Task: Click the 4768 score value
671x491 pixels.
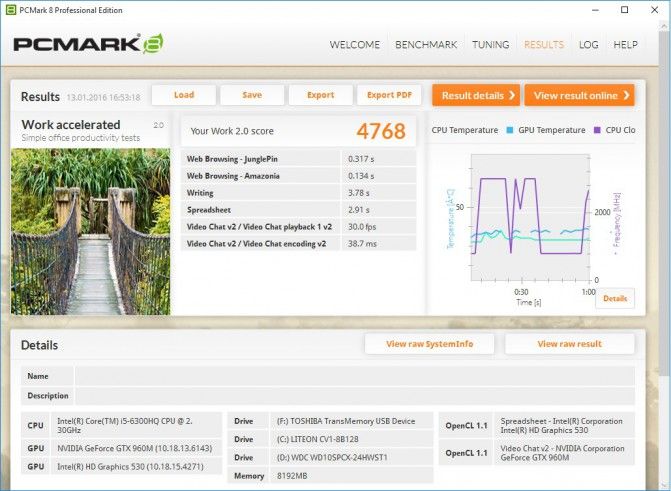Action: click(381, 131)
